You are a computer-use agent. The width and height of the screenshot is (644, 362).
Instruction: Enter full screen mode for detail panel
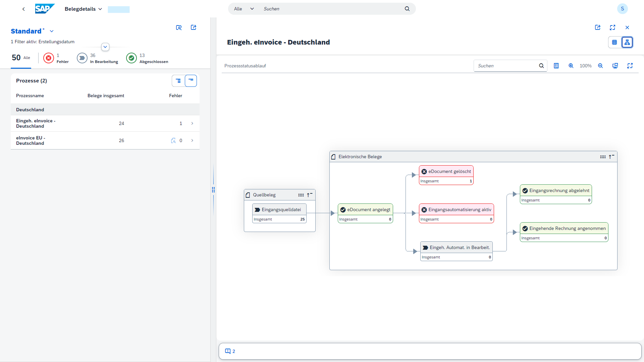pos(612,27)
